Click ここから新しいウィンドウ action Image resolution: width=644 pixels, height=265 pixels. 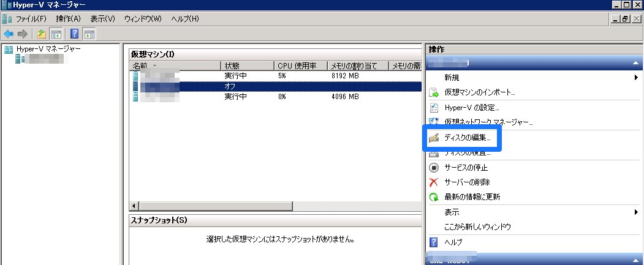[x=477, y=227]
